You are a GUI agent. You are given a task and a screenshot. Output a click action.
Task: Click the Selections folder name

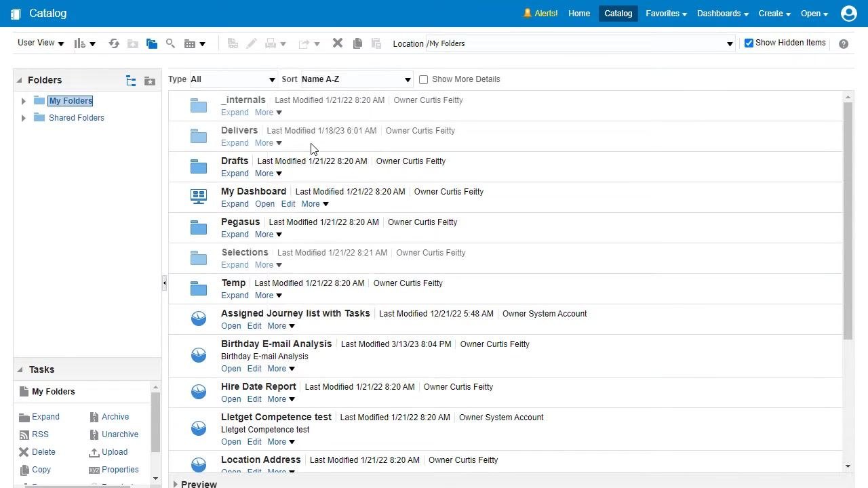[245, 252]
